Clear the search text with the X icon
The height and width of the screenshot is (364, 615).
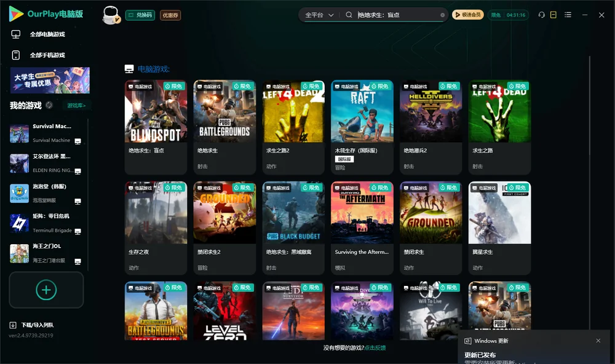pyautogui.click(x=442, y=15)
